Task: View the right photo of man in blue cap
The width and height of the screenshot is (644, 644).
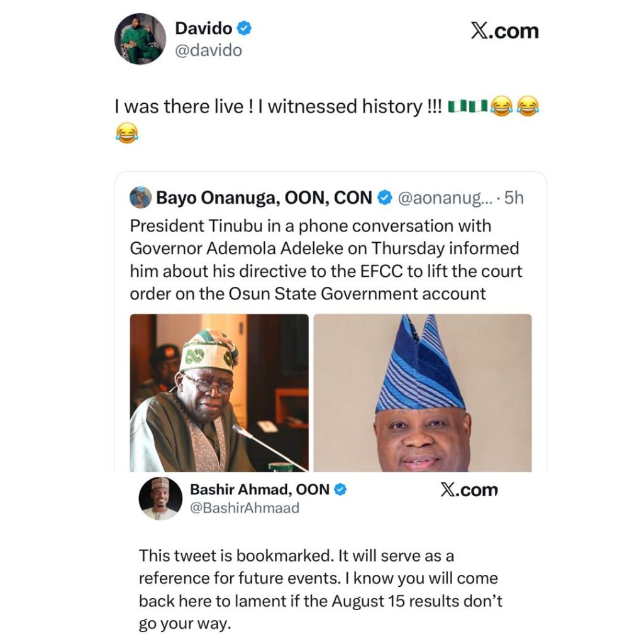Action: (x=423, y=392)
